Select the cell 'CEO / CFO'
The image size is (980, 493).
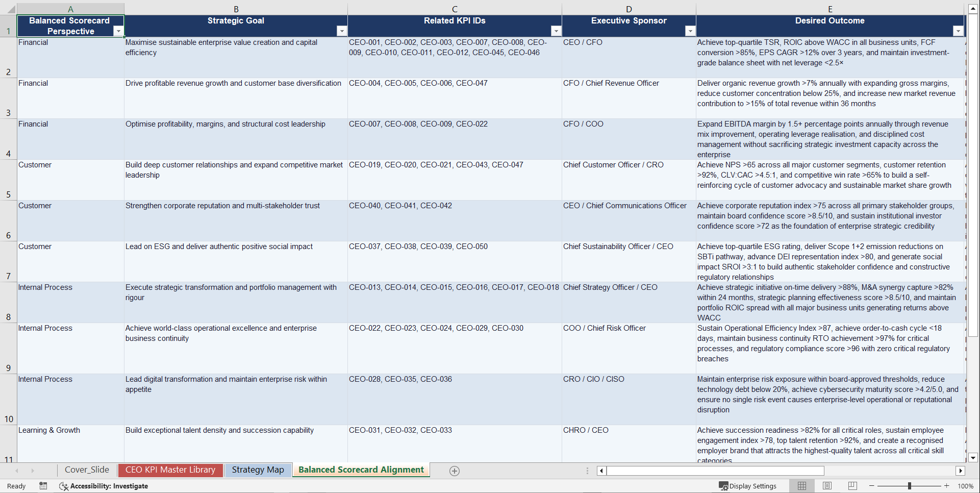(x=629, y=57)
